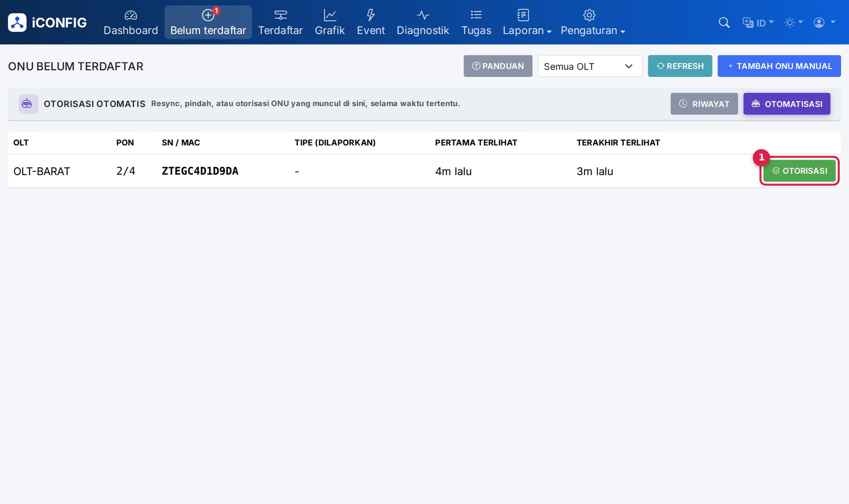Expand the Laporan menu
The height and width of the screenshot is (504, 849).
point(527,23)
